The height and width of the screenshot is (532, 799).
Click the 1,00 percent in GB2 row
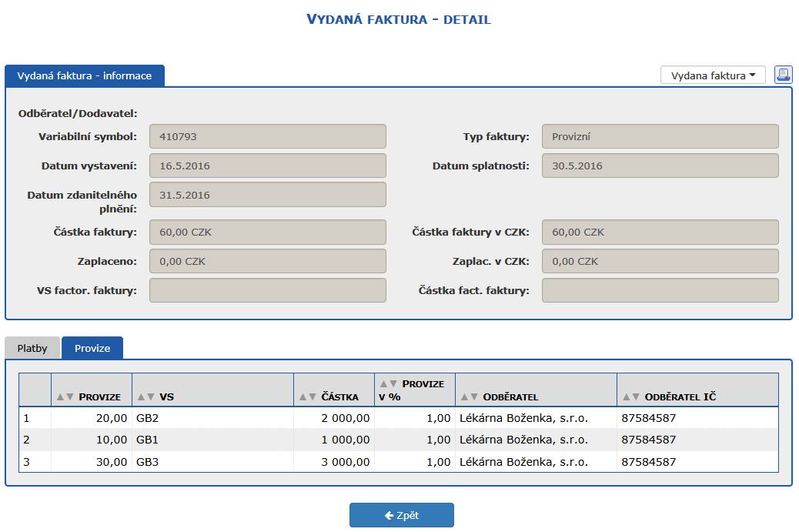pos(439,418)
